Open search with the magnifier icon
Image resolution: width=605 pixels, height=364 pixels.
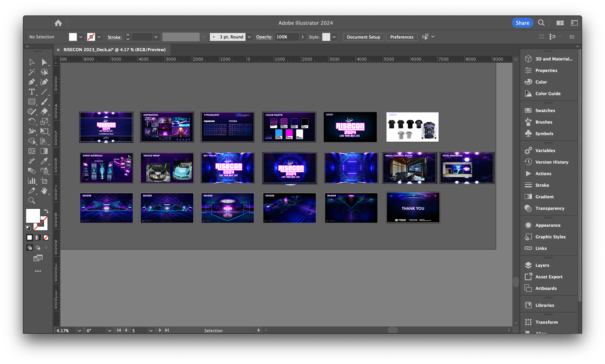[x=541, y=23]
